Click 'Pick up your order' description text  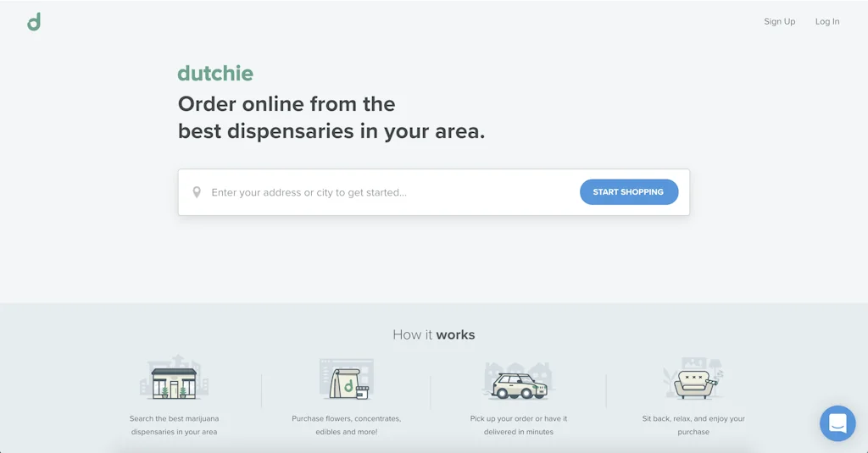pyautogui.click(x=519, y=425)
